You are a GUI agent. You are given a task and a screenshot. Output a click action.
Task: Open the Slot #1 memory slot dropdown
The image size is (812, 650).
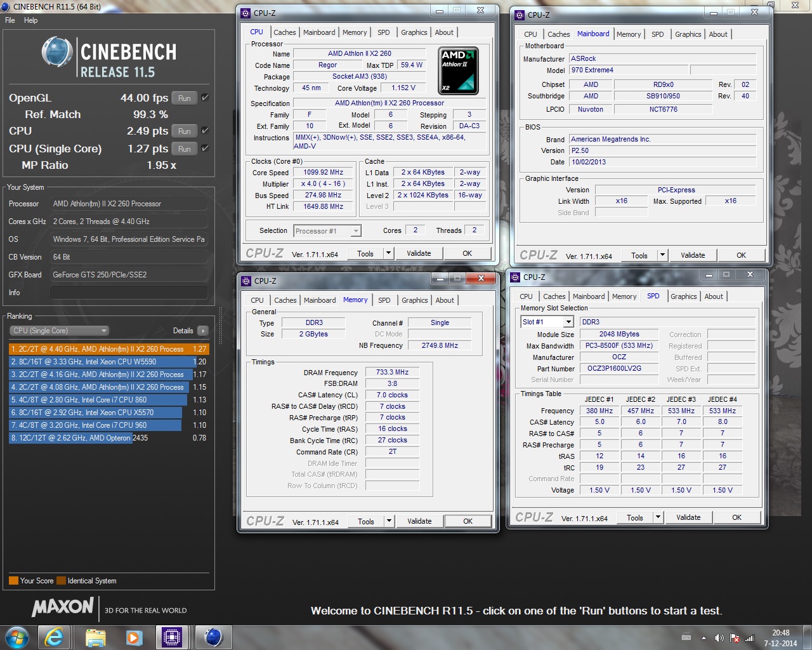[x=547, y=322]
